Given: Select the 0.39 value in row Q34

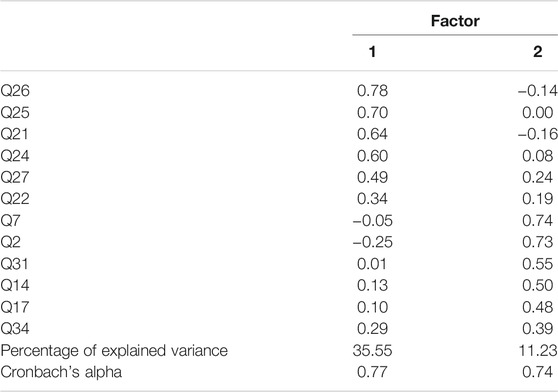Looking at the screenshot, I should (x=538, y=329).
